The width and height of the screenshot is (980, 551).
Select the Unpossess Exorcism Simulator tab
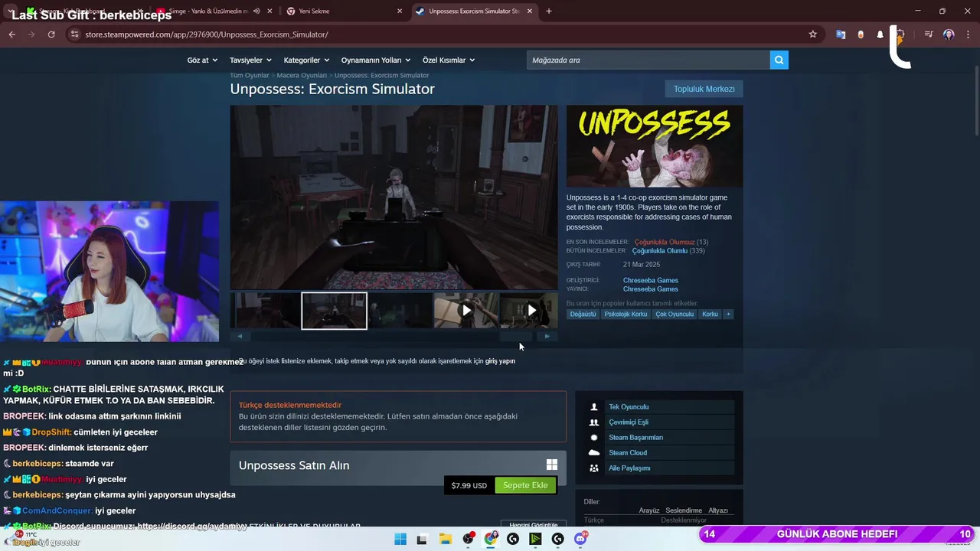474,11
